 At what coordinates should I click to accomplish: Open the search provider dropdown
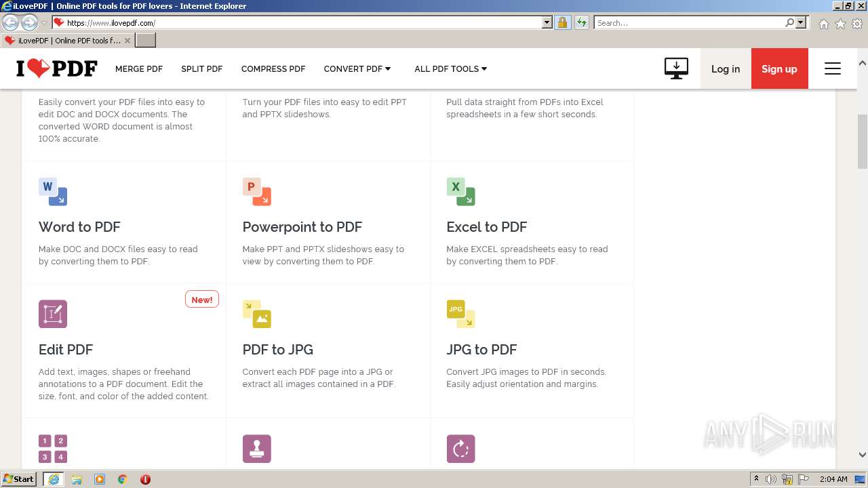pyautogui.click(x=801, y=22)
